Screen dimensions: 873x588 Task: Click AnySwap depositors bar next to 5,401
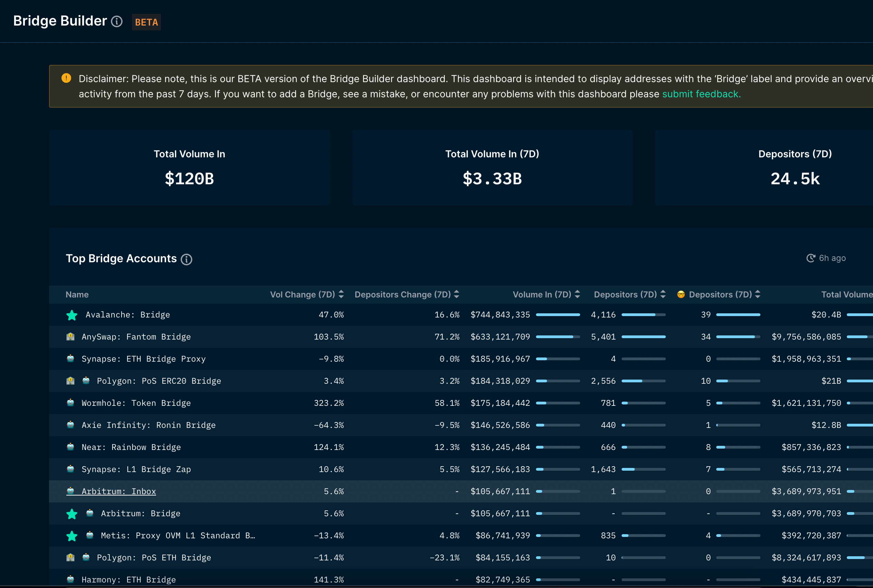[643, 337]
